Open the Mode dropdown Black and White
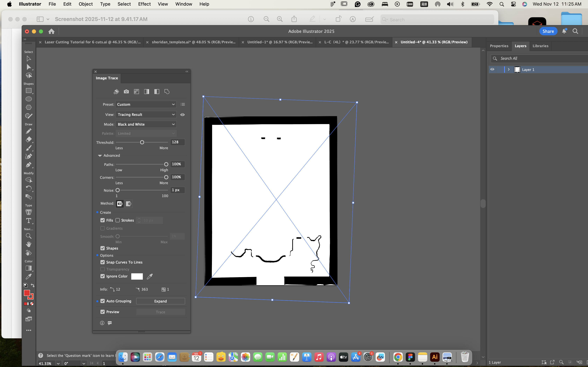Viewport: 588px width, 367px height. (x=146, y=124)
